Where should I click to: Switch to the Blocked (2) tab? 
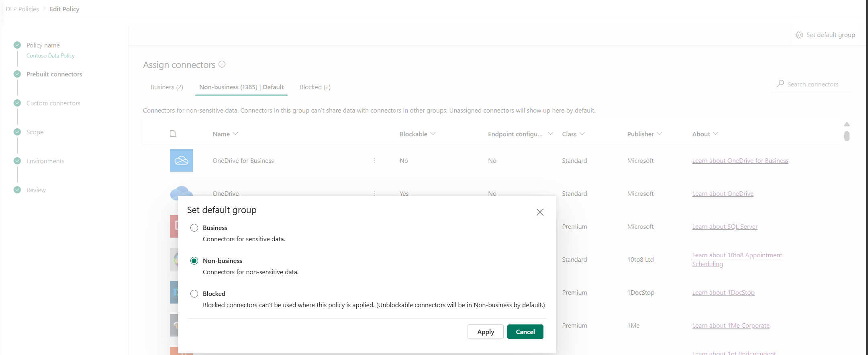click(x=315, y=87)
